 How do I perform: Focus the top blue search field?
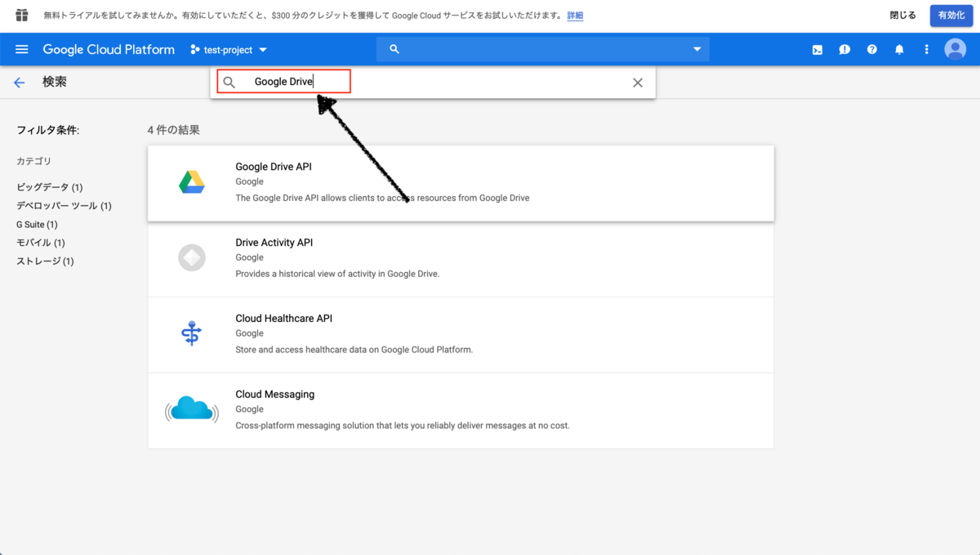(x=543, y=49)
